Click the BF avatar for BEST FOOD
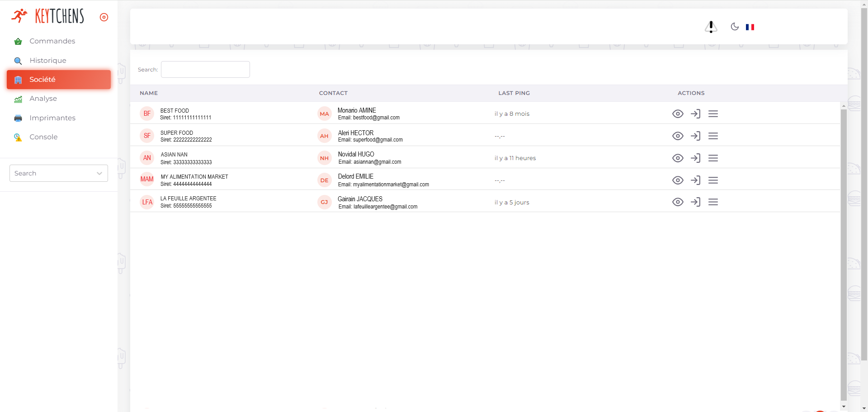 (147, 114)
